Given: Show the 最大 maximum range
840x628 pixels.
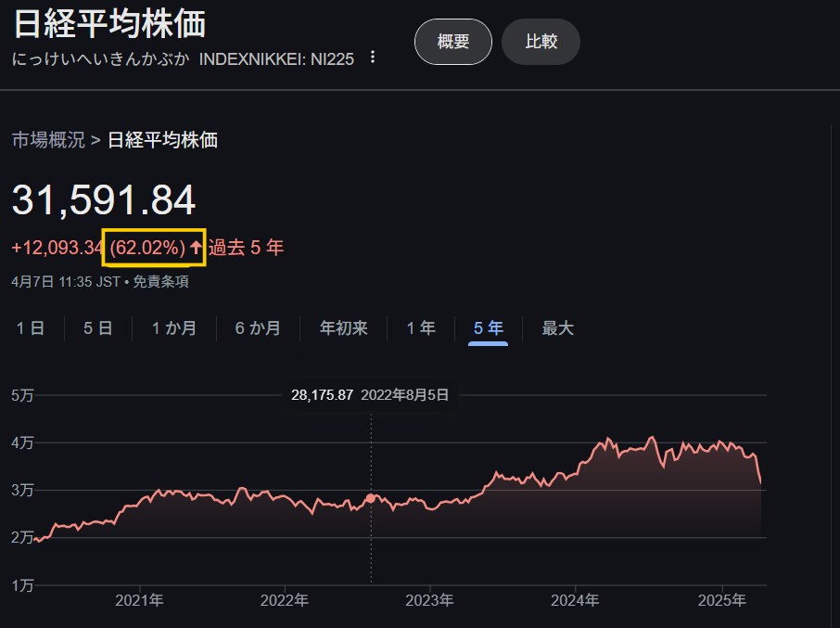Looking at the screenshot, I should pyautogui.click(x=557, y=328).
